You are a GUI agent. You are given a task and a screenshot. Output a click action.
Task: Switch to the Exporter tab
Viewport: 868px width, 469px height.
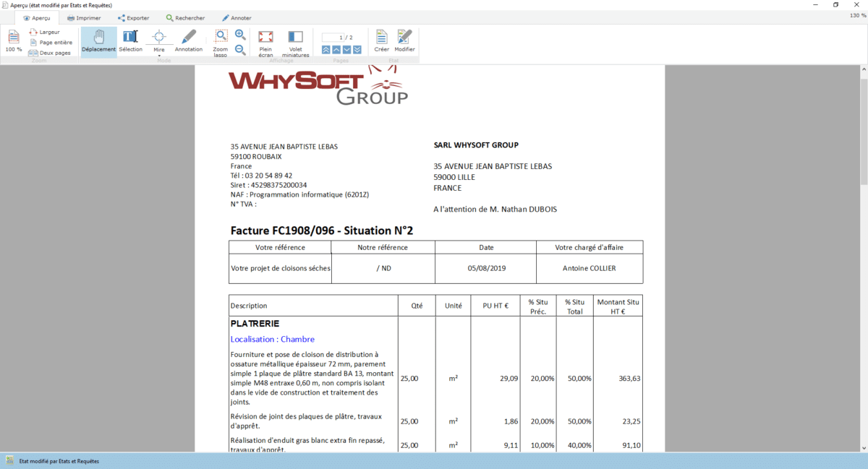point(133,17)
